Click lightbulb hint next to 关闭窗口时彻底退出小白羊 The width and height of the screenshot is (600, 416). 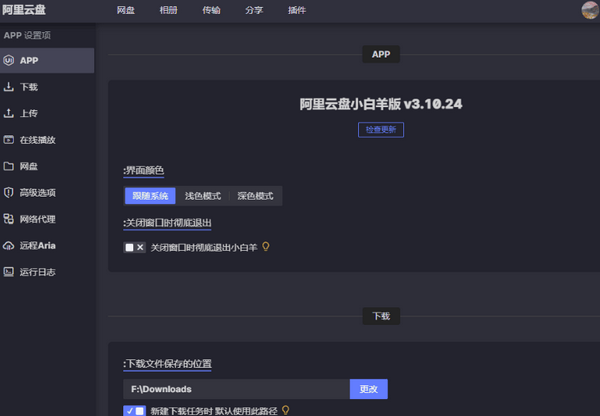point(266,247)
